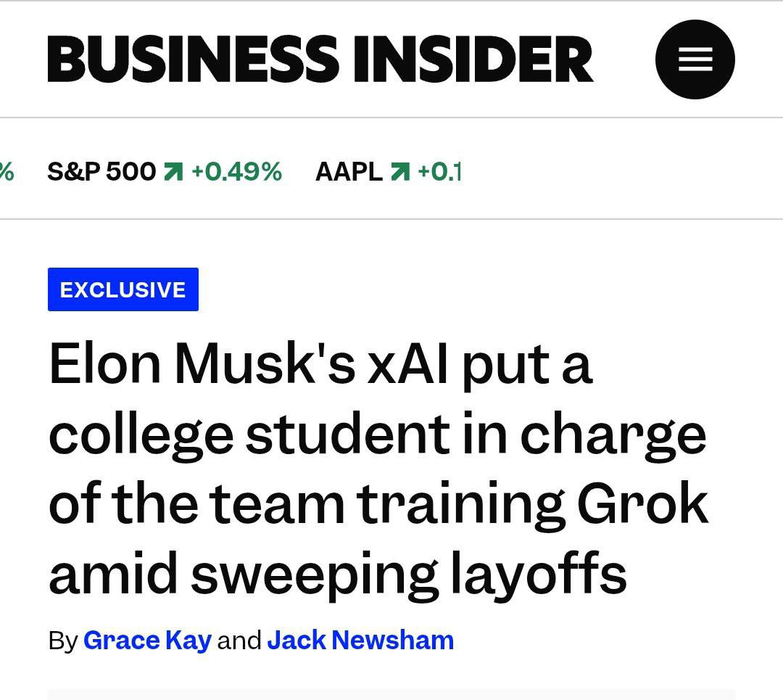783x700 pixels.
Task: Open author Jack Newsham's profile link
Action: [x=360, y=641]
